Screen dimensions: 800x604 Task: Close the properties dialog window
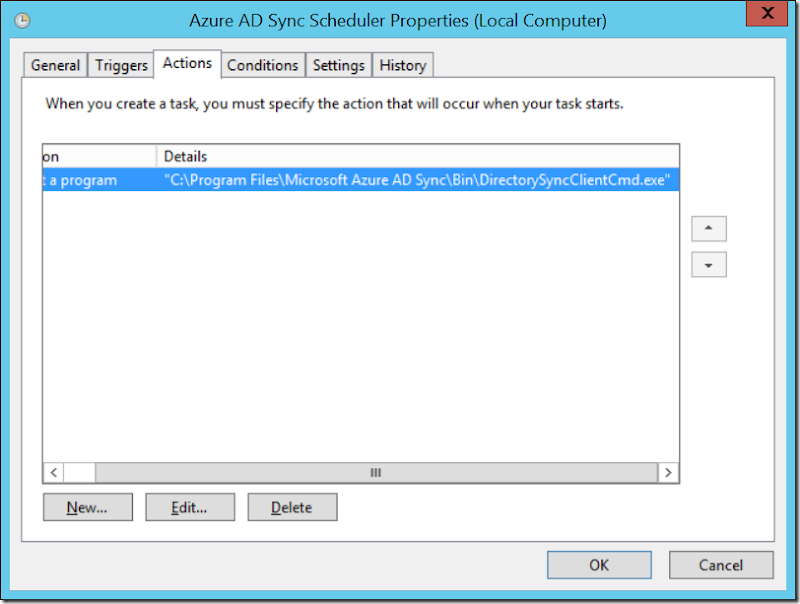click(767, 15)
